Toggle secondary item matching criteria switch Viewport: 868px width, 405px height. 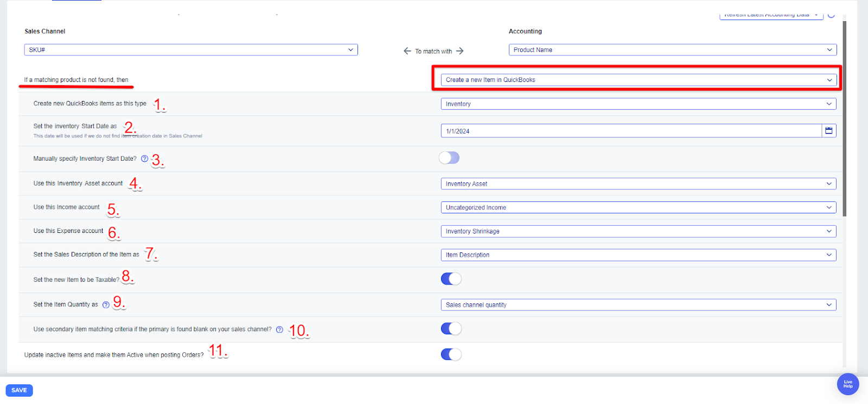(451, 328)
